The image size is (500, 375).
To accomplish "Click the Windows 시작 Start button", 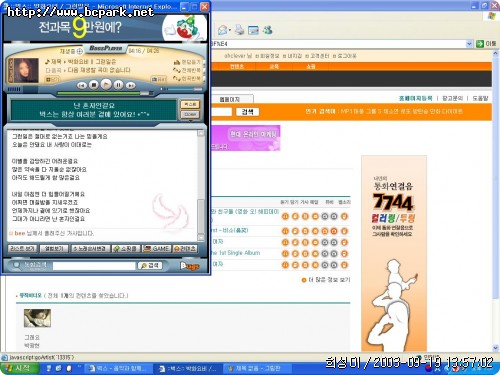I will point(19,368).
